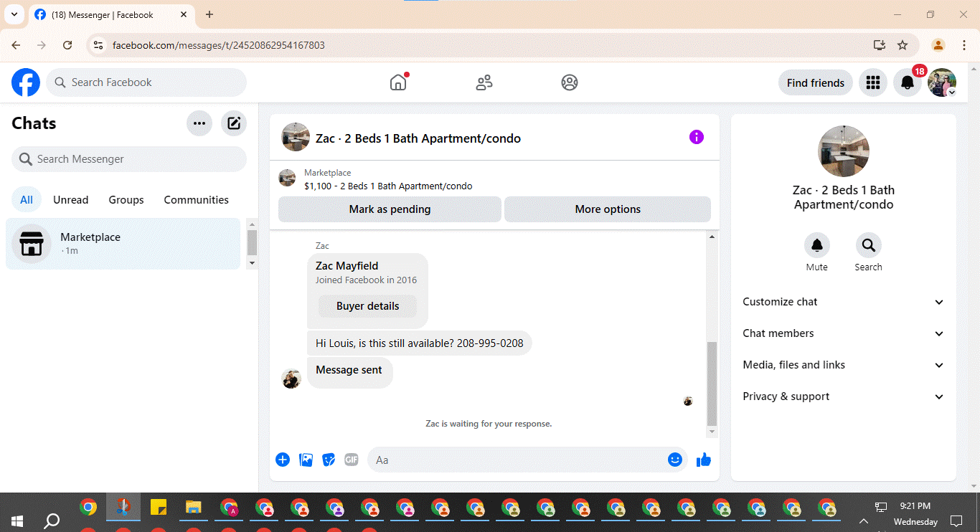Open the Chrome profile avatar icon
980x532 pixels.
point(938,45)
